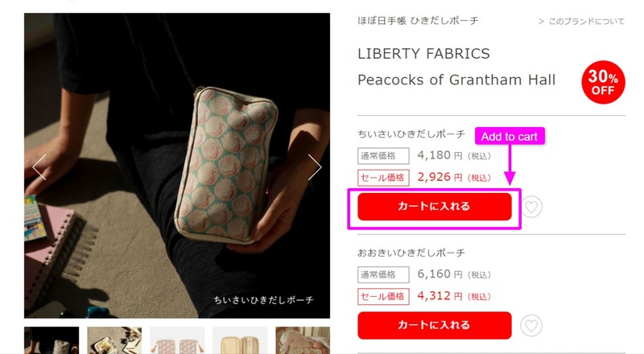Click the ほぼ日手帳 ひきだしポーチ category text

click(418, 21)
